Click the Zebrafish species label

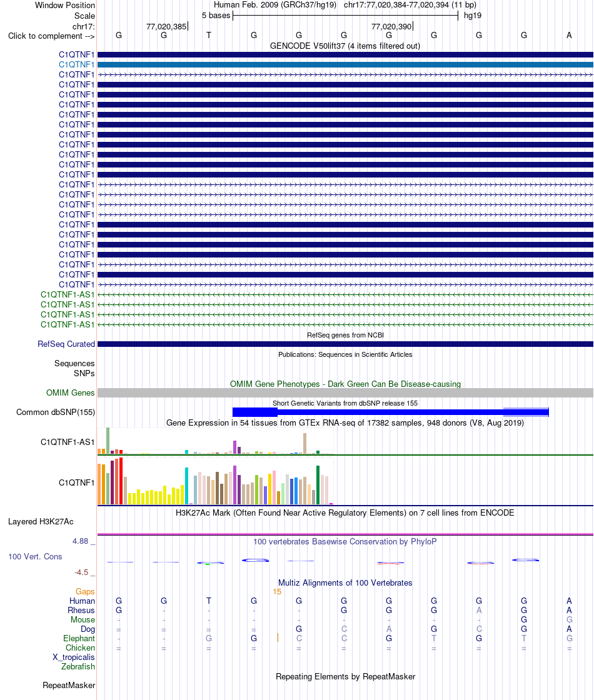tap(78, 666)
